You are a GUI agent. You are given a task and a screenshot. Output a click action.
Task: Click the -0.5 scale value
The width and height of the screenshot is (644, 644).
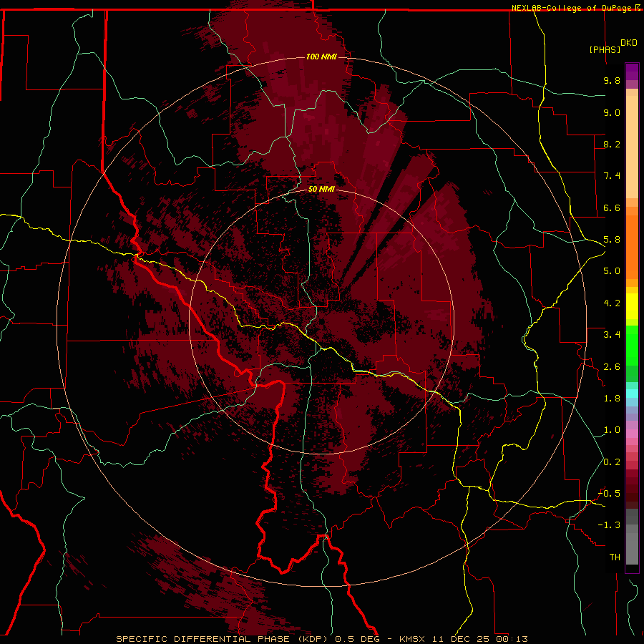pos(609,494)
